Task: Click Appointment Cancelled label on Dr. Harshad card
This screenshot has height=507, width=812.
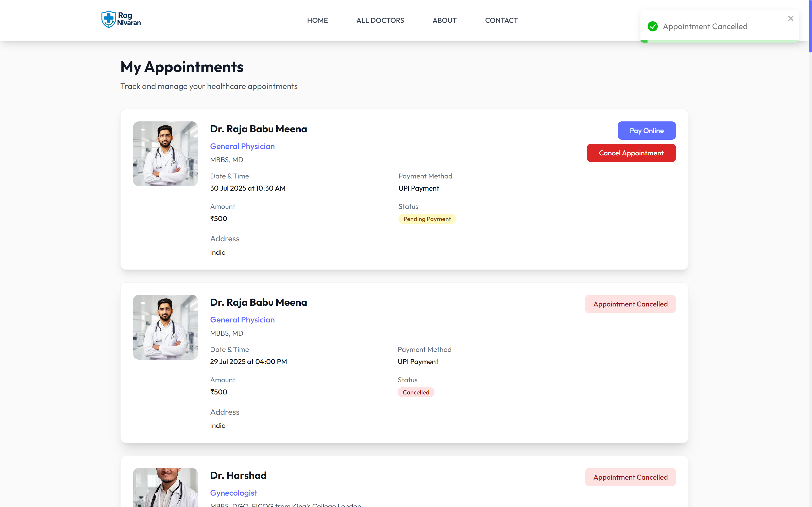Action: click(x=630, y=477)
